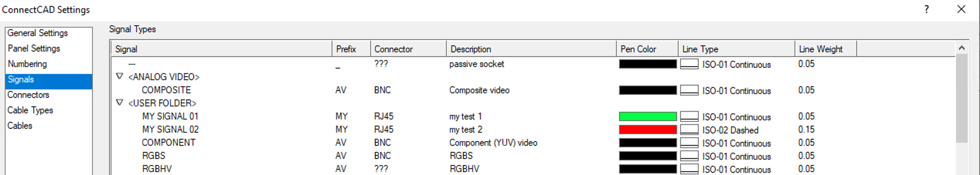Viewport: 980px width, 175px height.
Task: Click the line type icon for MY SIGNAL 02
Action: tap(689, 129)
